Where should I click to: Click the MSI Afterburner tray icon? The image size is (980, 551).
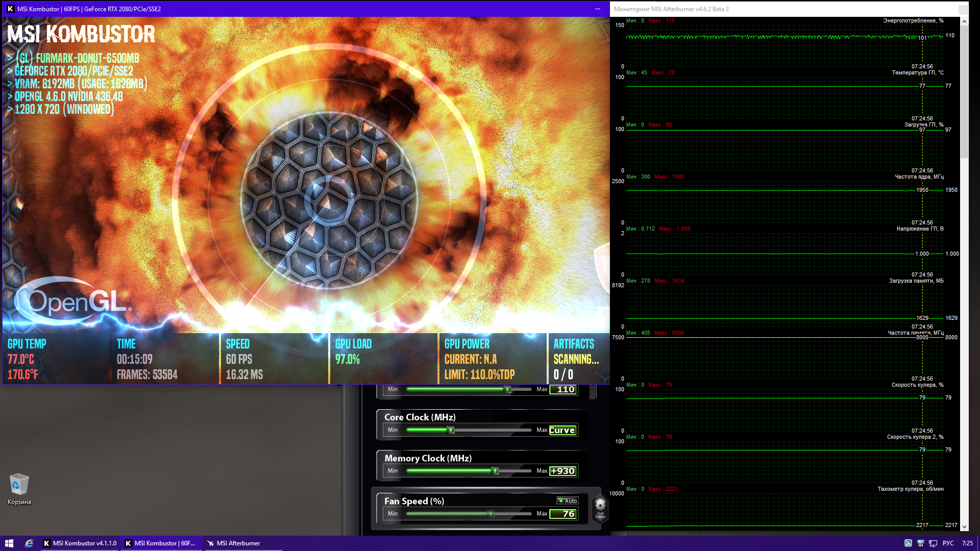[908, 543]
